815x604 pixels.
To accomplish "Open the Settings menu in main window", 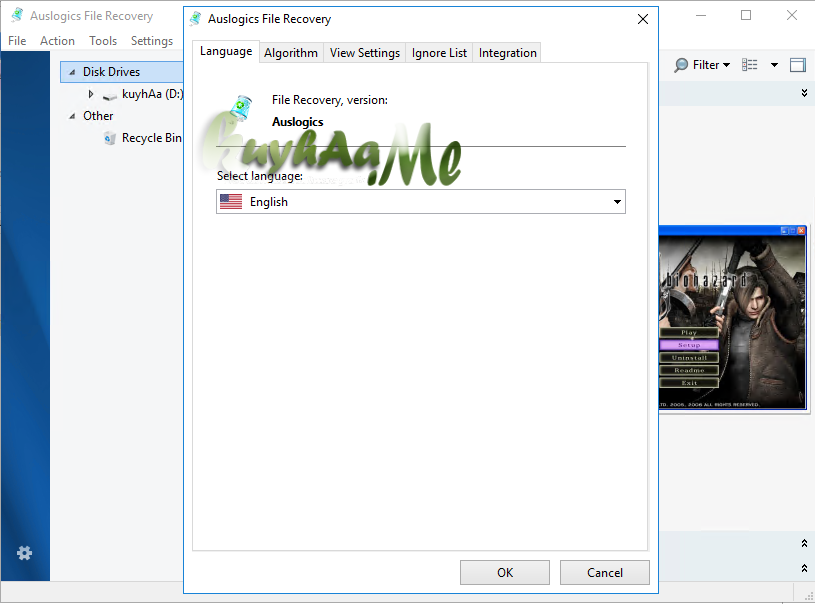I will point(152,41).
